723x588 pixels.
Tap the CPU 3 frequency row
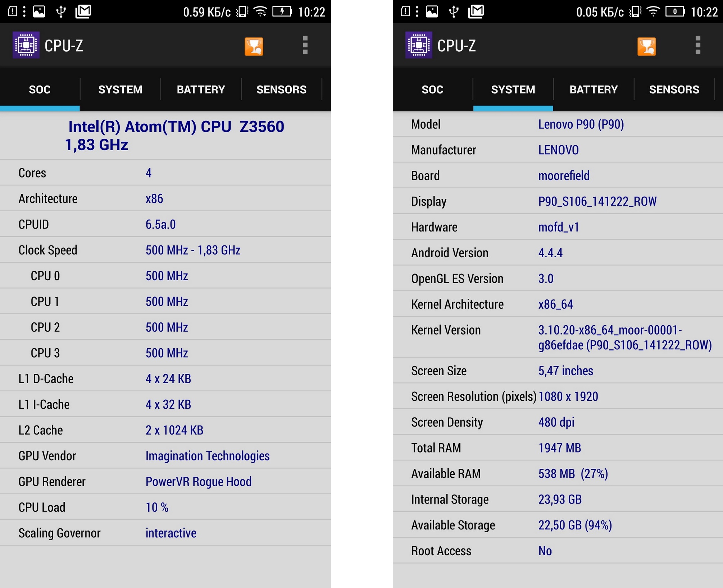coord(165,353)
